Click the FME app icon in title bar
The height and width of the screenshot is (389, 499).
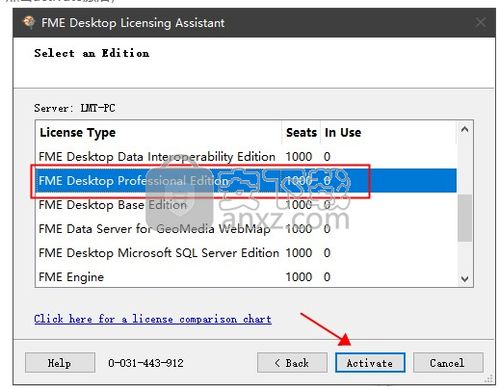pos(29,22)
